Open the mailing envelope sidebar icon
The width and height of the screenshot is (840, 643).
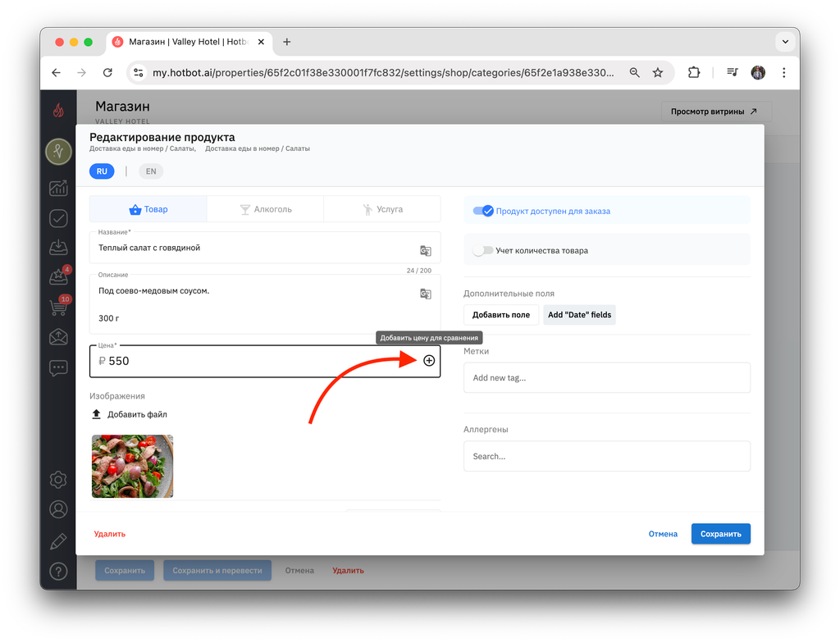coord(58,337)
